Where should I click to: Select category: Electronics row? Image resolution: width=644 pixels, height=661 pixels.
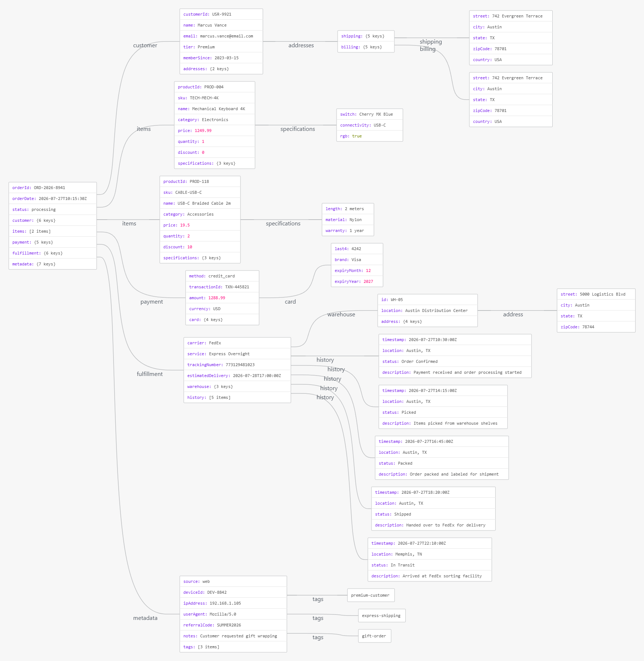tap(215, 120)
